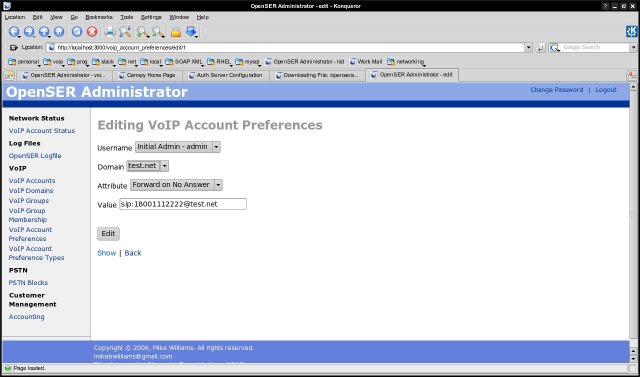Click the Home toolbar icon

tap(59, 31)
